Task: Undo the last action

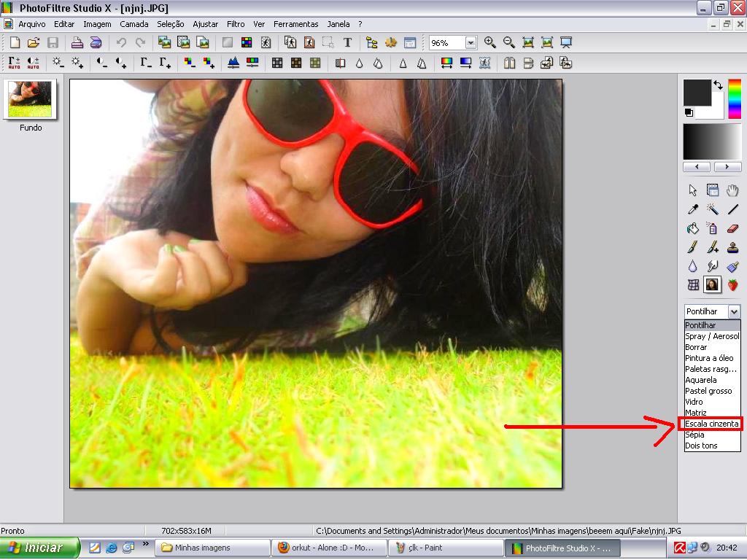Action: (121, 42)
